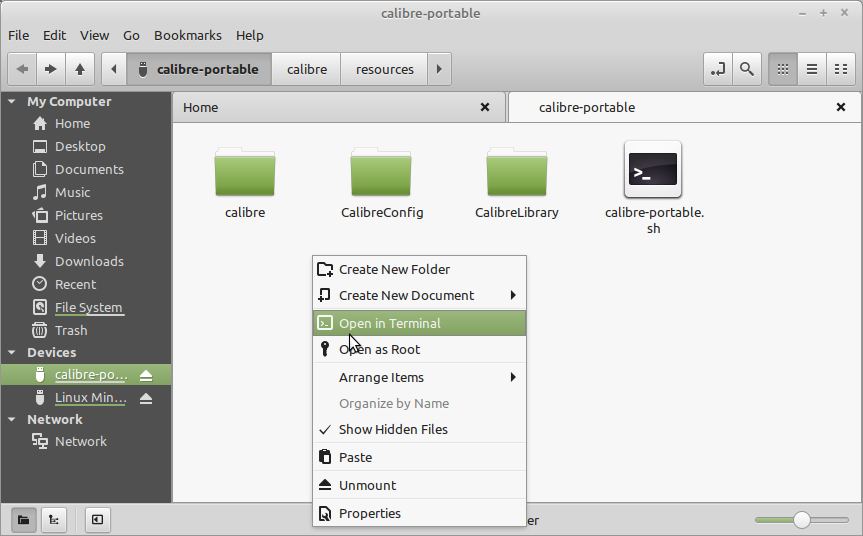Open Desktop in the sidebar

click(x=80, y=147)
